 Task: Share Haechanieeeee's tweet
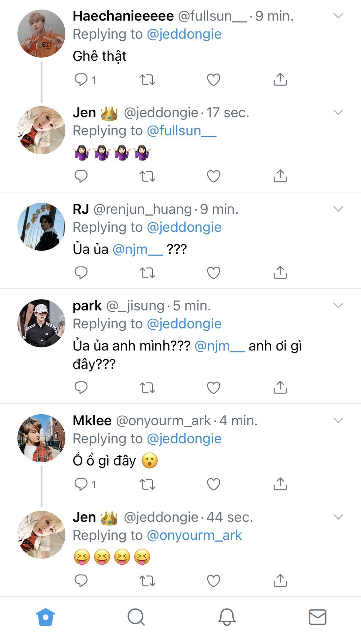tap(280, 80)
